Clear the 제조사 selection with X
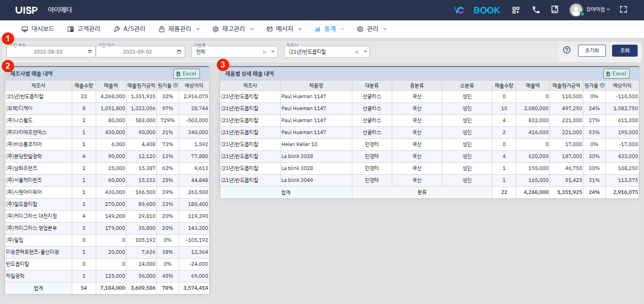Screen dimensions: 644x304 pyautogui.click(x=357, y=52)
